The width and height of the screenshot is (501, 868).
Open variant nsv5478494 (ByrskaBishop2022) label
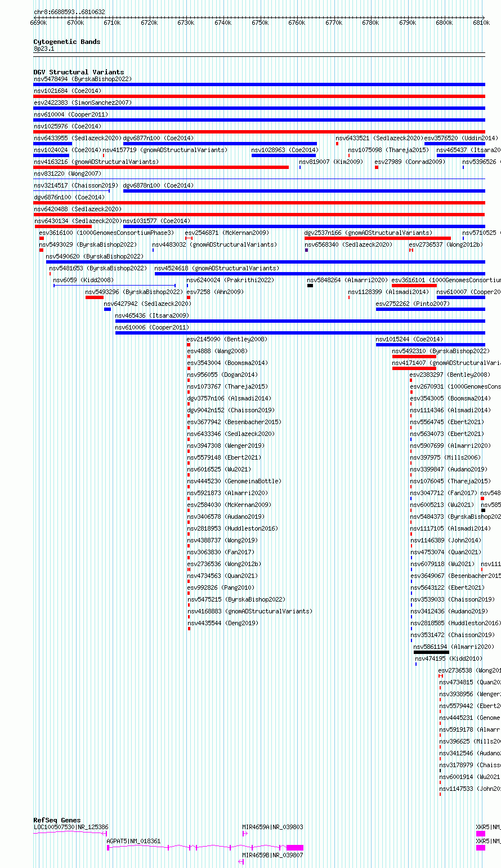point(83,79)
